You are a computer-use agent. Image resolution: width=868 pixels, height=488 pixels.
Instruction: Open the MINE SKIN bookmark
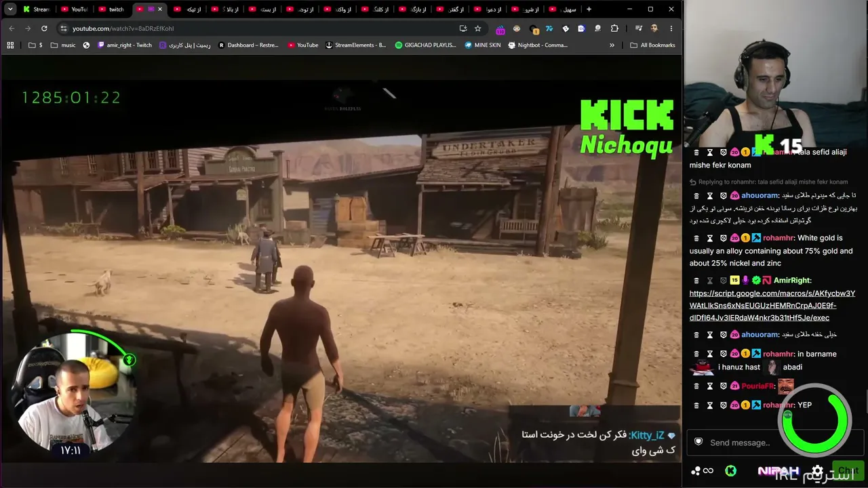[x=483, y=45]
